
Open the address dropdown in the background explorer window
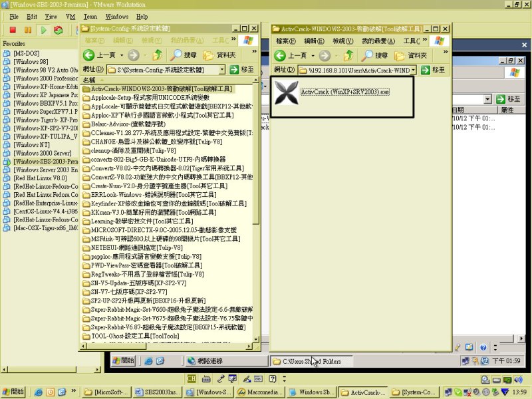click(487, 99)
